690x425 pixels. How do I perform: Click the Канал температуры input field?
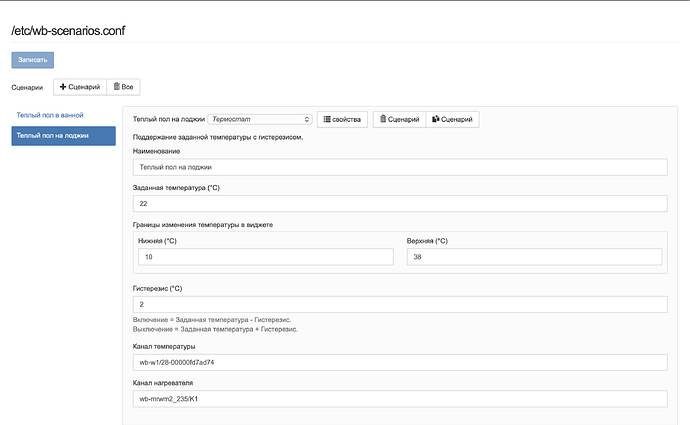[x=399, y=362]
